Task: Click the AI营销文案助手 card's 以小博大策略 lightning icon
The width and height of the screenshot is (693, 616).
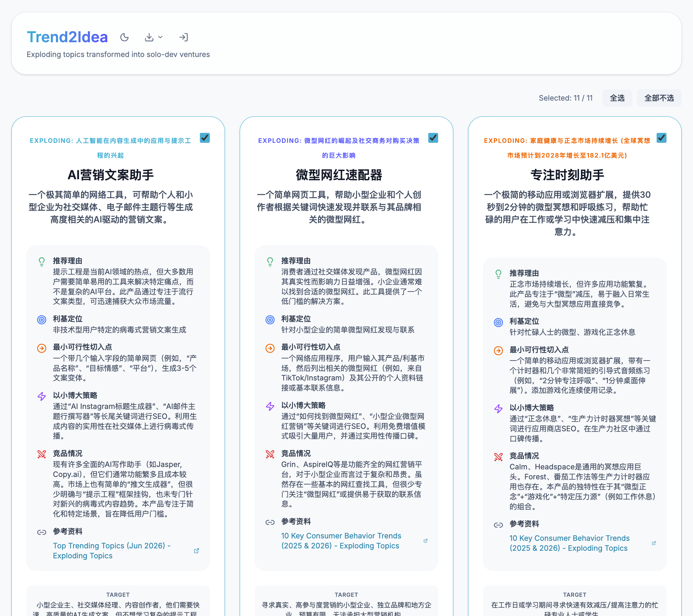Action: tap(42, 397)
